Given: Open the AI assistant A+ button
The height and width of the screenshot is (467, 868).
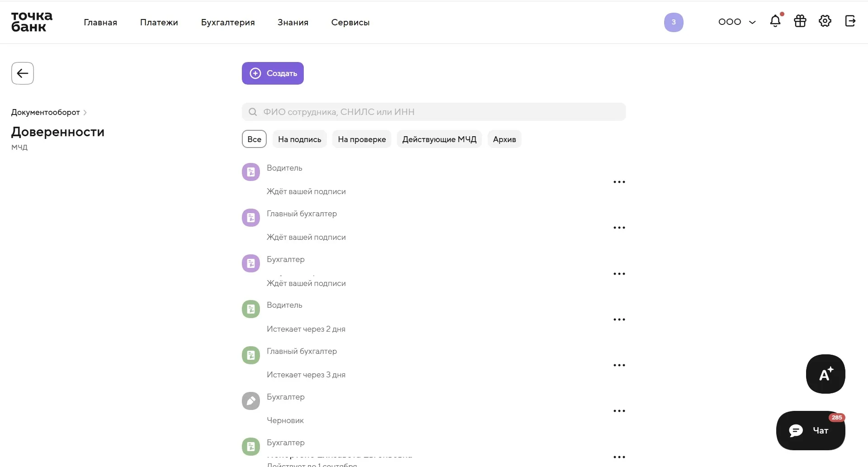Looking at the screenshot, I should tap(826, 374).
